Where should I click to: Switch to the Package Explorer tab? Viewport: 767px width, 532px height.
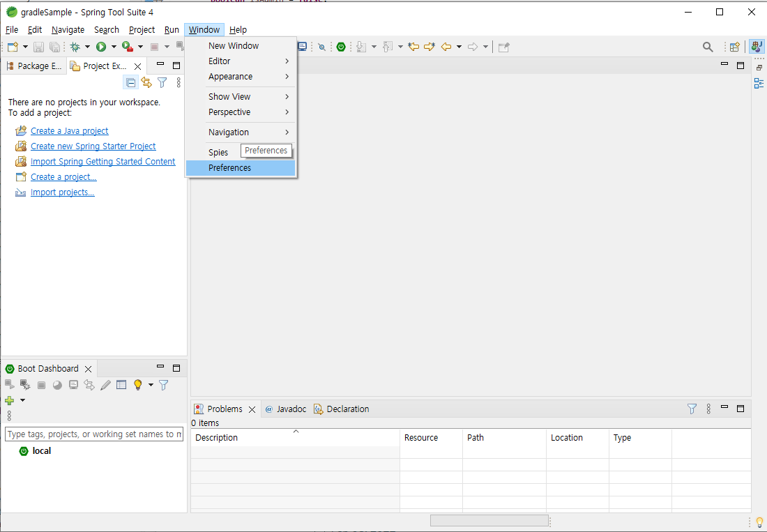tap(33, 66)
